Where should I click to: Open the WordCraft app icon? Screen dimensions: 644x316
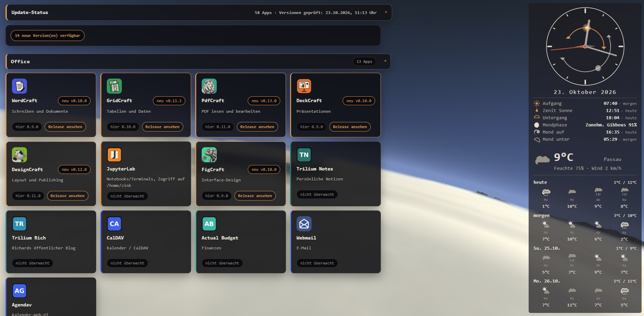pyautogui.click(x=19, y=86)
